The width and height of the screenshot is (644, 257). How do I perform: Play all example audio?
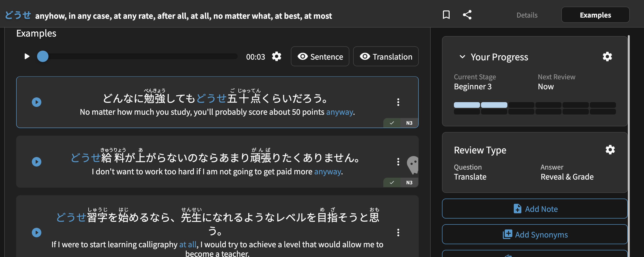27,56
